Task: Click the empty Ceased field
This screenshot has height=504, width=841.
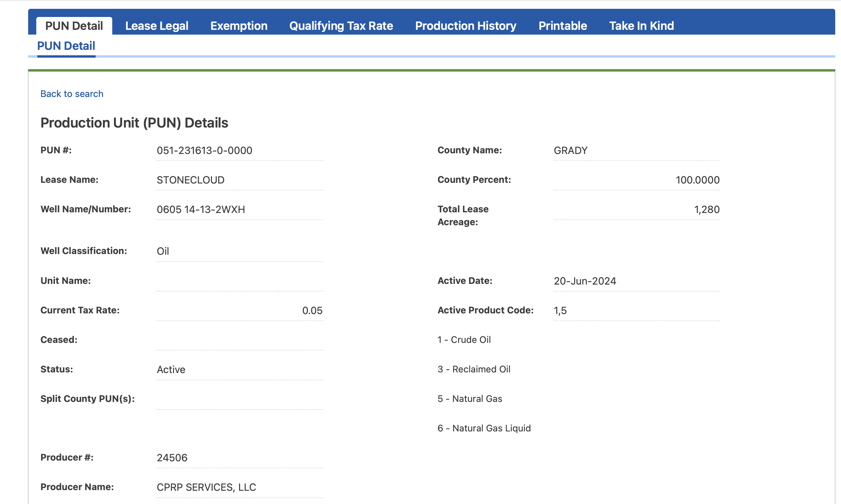Action: click(239, 341)
